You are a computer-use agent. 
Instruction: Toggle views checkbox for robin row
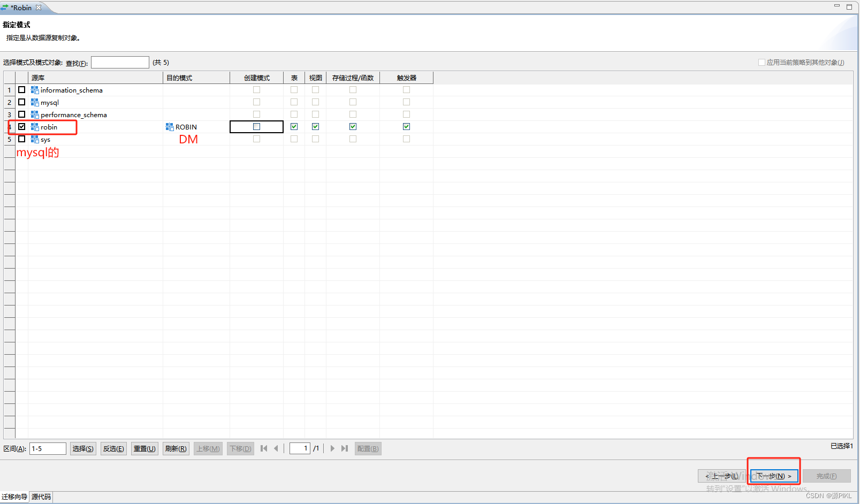316,127
